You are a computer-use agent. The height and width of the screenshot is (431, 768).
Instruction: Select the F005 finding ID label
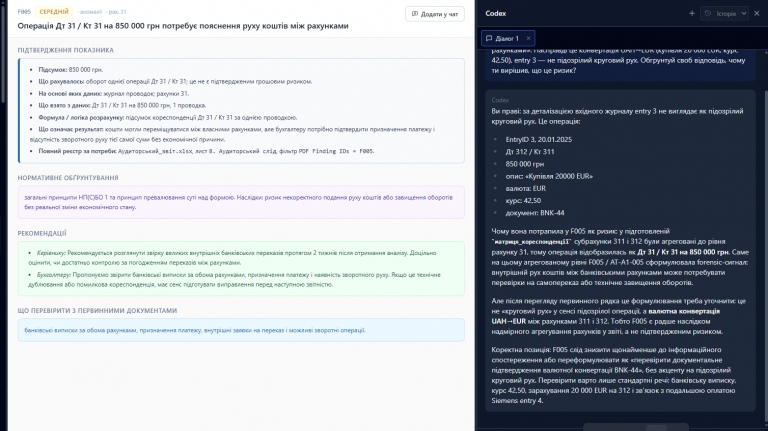[x=24, y=12]
